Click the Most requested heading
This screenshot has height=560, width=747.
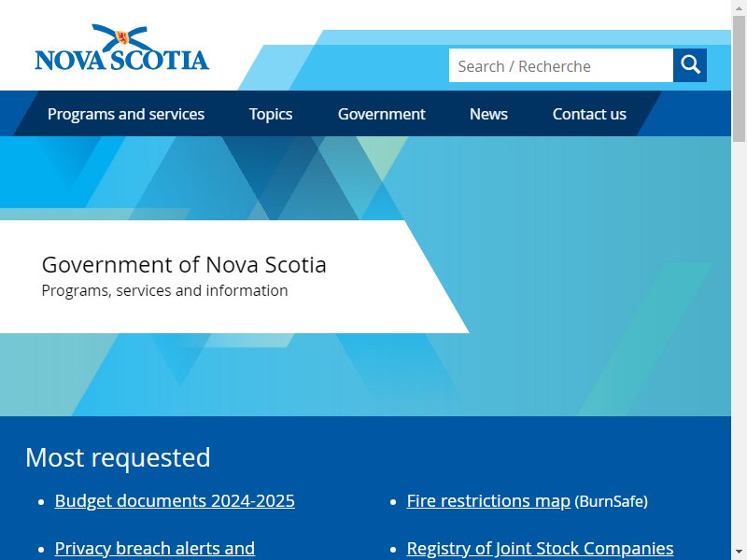118,457
